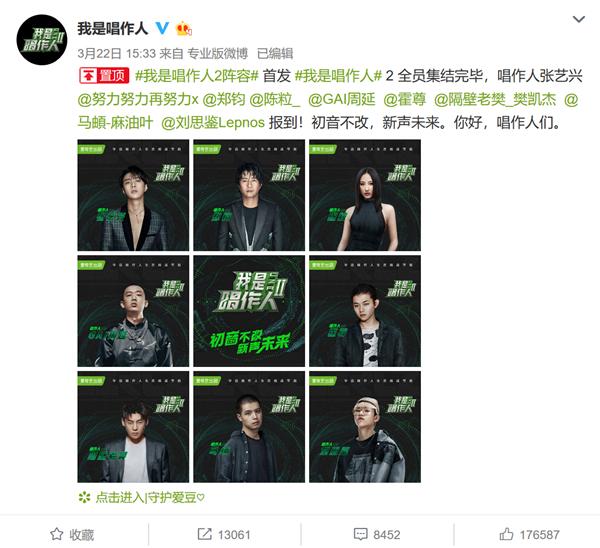Click the 我是唱作人 profile avatar
Image resolution: width=600 pixels, height=548 pixels.
coord(42,39)
